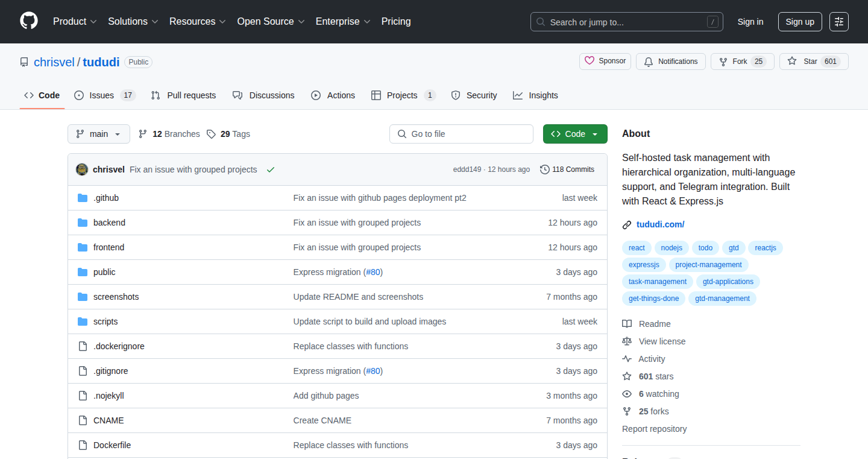Switch to the Pull requests tab
This screenshot has height=459, width=868.
[x=183, y=95]
